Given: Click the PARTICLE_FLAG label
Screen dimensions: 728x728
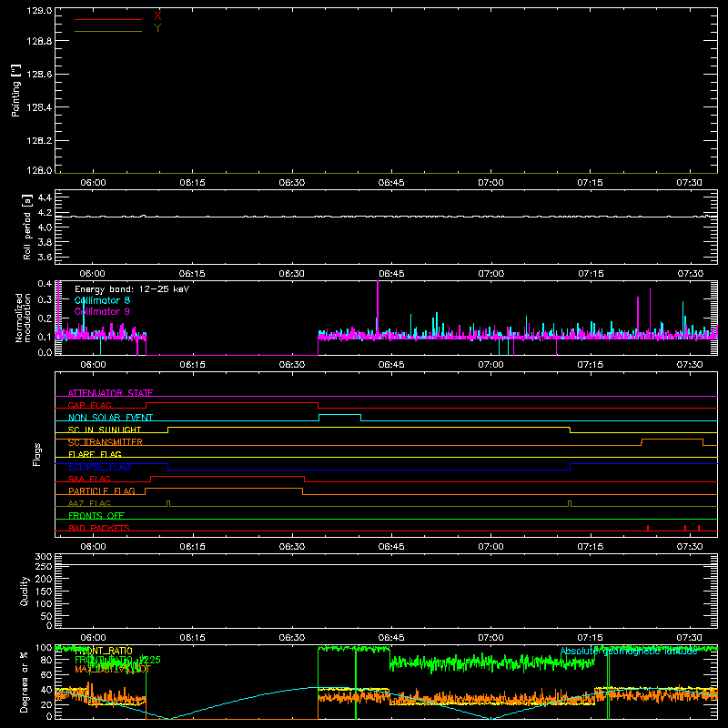Looking at the screenshot, I should [102, 490].
